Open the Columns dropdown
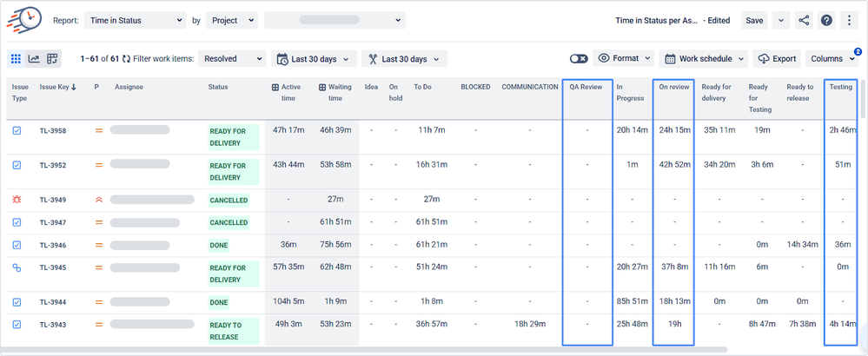The image size is (868, 356). coord(832,59)
